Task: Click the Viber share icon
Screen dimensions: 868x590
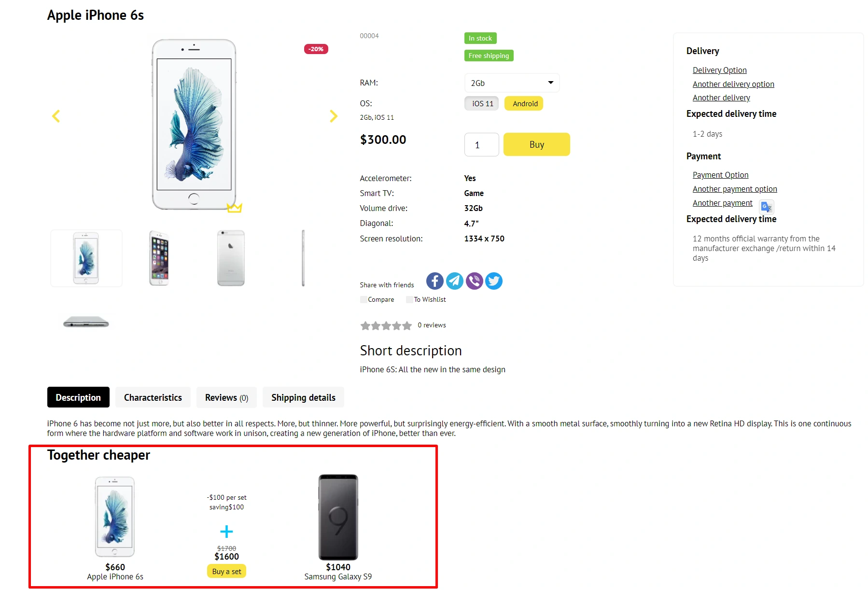Action: tap(474, 281)
